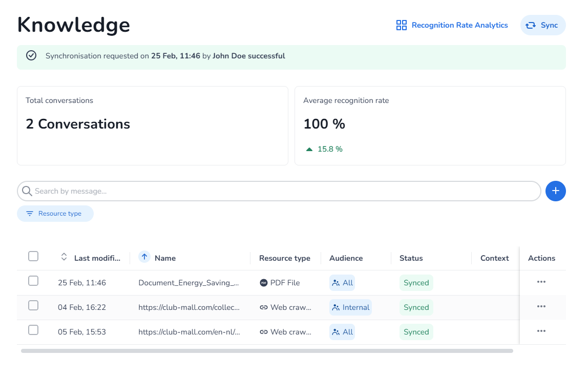Open the Recognition Rate Analytics link
The width and height of the screenshot is (588, 377).
coord(459,25)
